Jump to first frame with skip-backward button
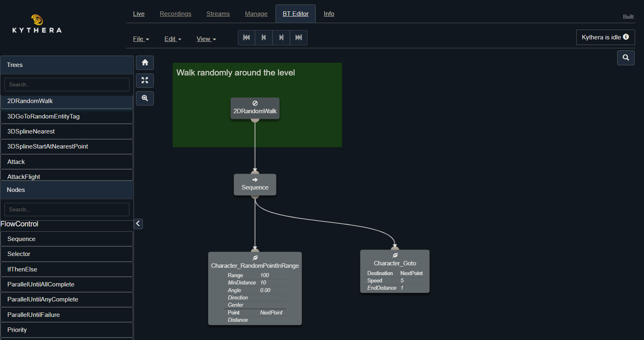The height and width of the screenshot is (340, 644). coord(246,38)
